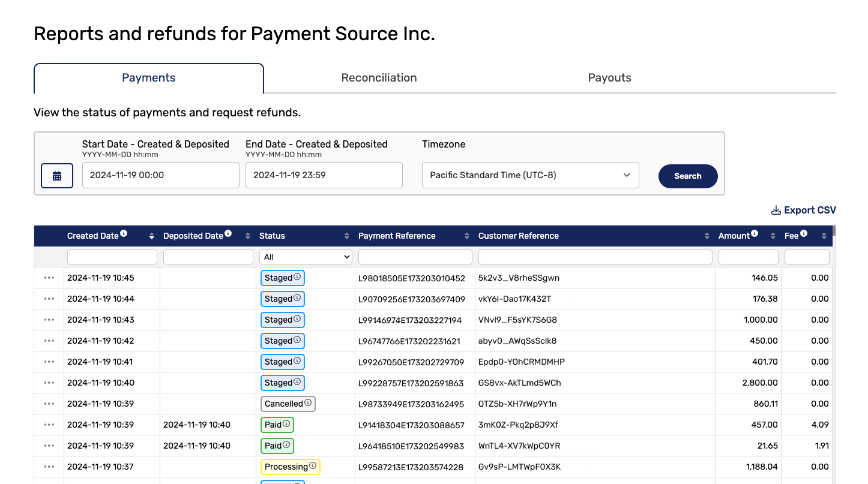
Task: Click info icon on Staged badge for 146.05 payment
Action: click(297, 277)
